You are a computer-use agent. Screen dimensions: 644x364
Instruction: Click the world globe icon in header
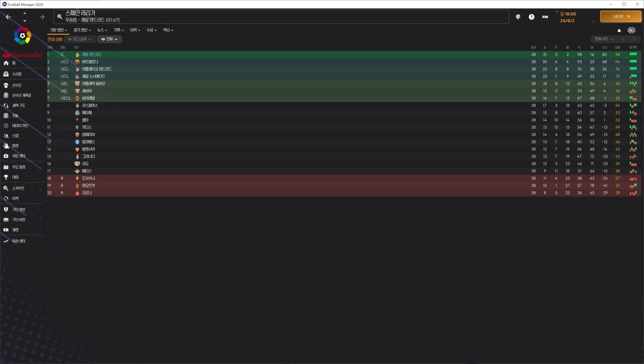(x=518, y=17)
